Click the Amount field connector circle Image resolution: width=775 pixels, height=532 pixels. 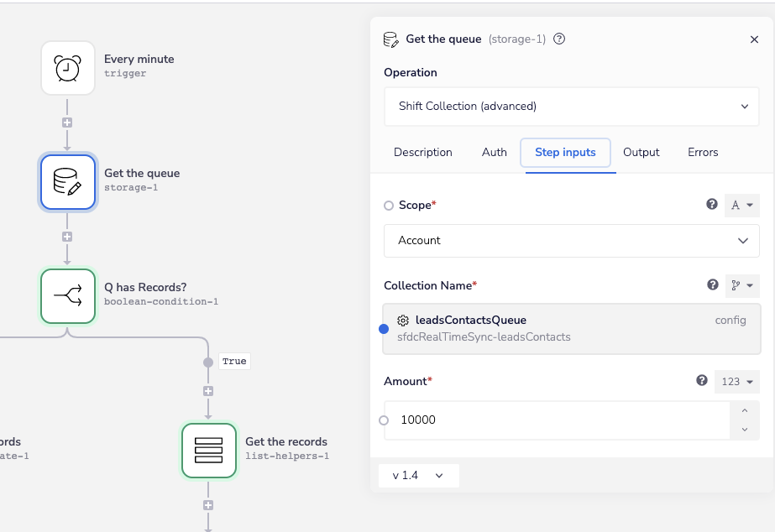(384, 420)
